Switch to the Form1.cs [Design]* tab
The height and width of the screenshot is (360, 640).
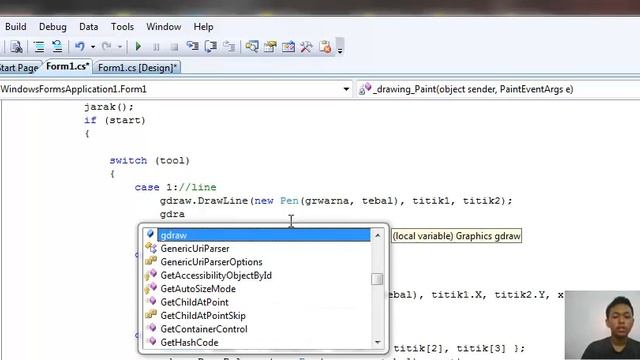coord(138,68)
